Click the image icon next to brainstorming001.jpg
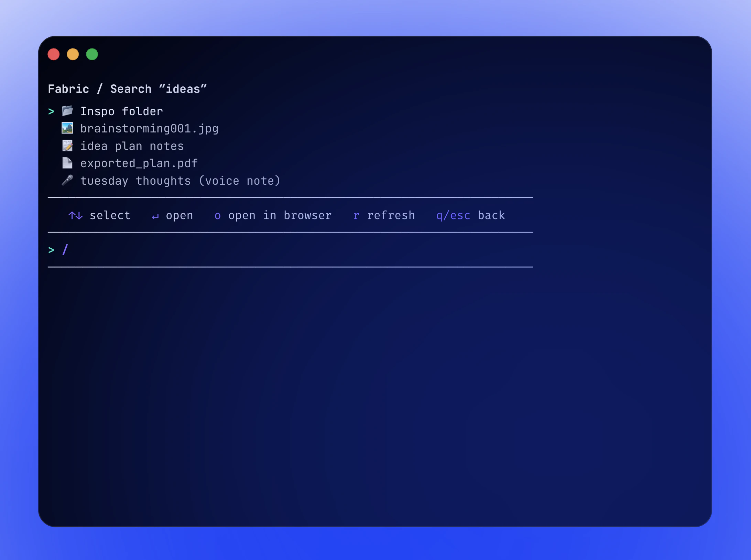751x560 pixels. (x=68, y=128)
